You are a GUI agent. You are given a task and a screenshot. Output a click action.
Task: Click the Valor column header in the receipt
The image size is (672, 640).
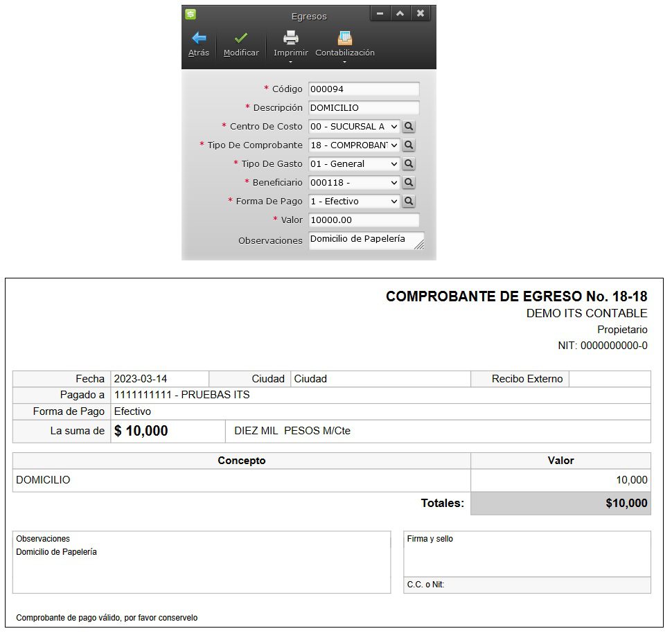(x=560, y=461)
